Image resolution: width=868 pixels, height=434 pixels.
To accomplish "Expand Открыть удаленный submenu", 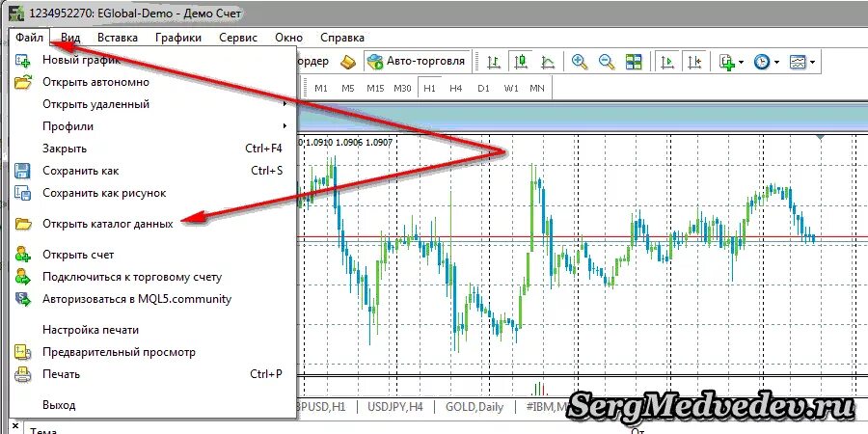I will coord(285,104).
